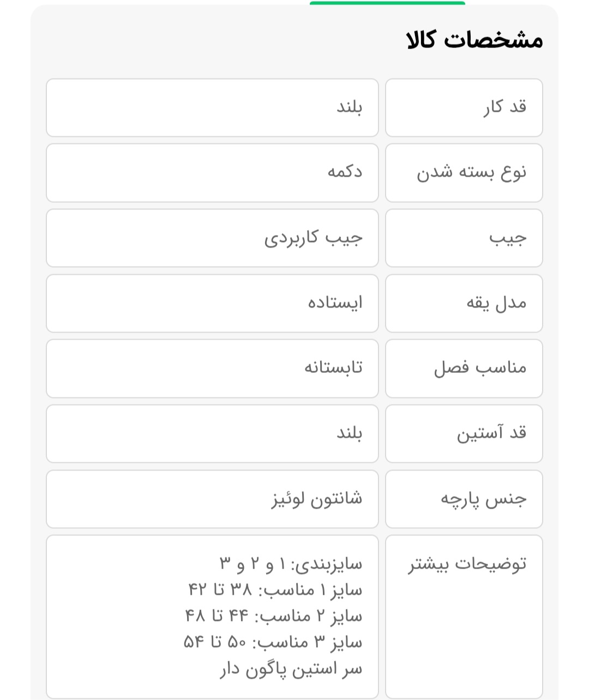Select the ایستاده value cell
The width and height of the screenshot is (589, 700).
click(212, 303)
